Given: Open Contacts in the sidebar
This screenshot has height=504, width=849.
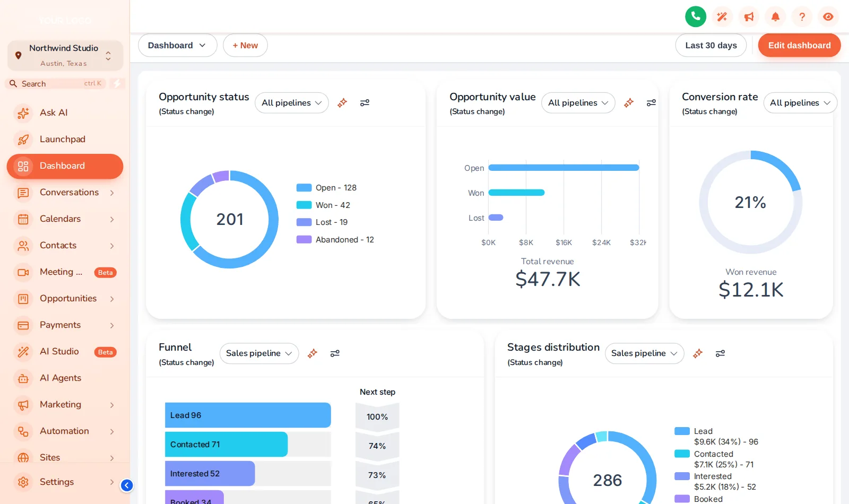Looking at the screenshot, I should (65, 245).
